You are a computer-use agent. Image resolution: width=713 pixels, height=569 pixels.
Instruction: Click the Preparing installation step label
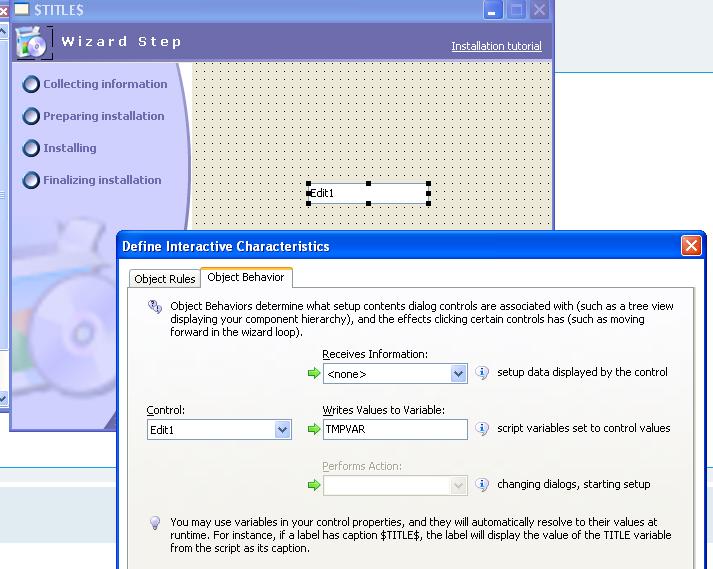click(104, 116)
